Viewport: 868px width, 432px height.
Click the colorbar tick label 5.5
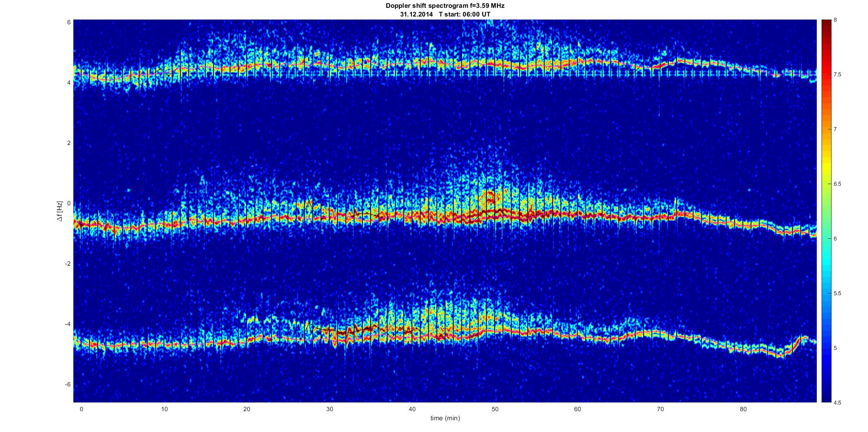pos(837,293)
